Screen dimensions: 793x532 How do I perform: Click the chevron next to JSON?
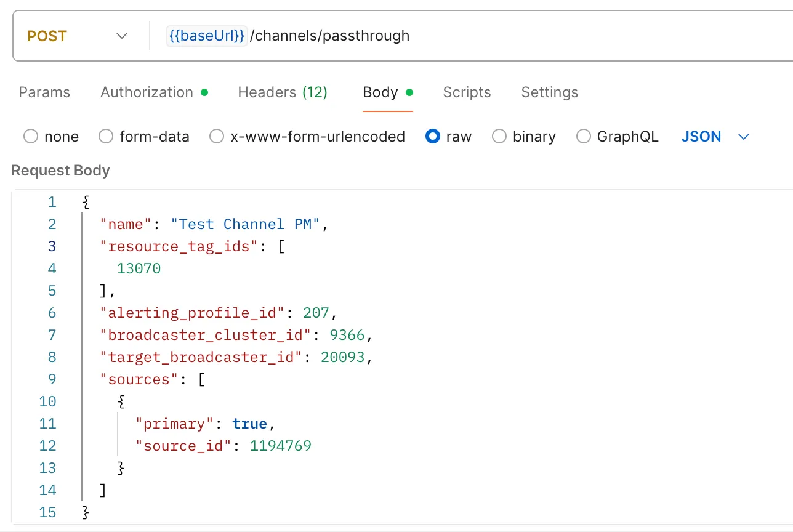coord(744,137)
